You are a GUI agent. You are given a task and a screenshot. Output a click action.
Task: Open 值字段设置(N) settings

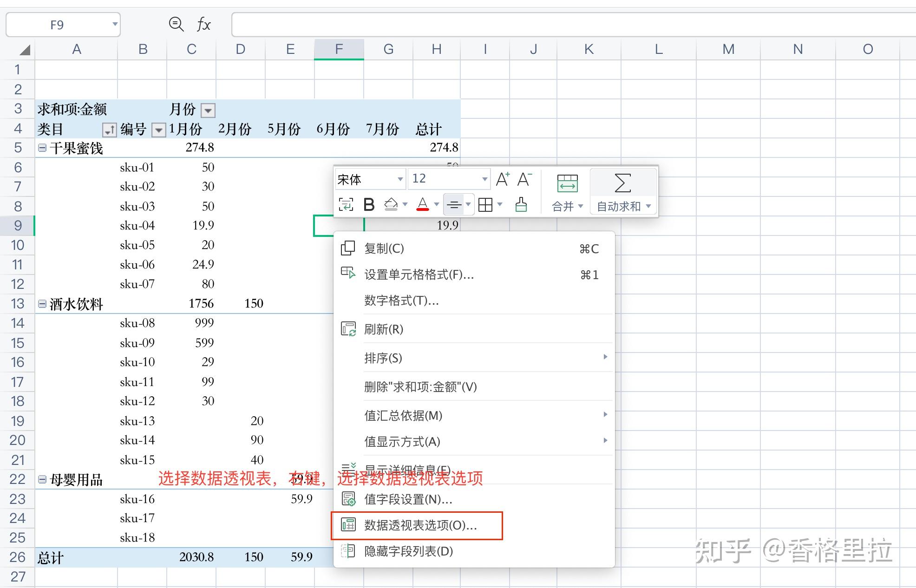[407, 500]
